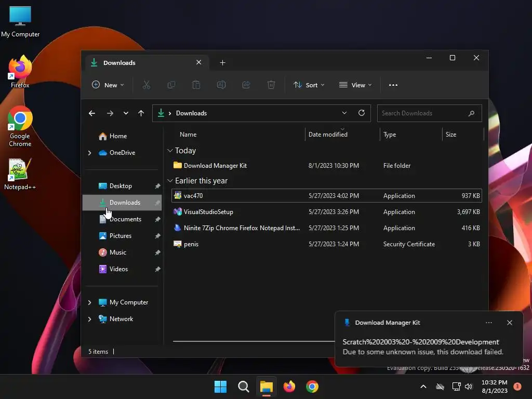
Task: Sort by the Name column header
Action: click(x=188, y=135)
